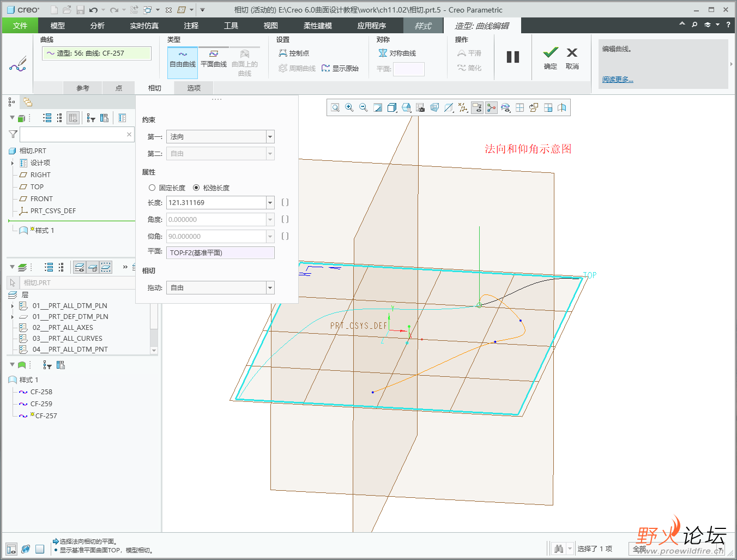Click the find binoculars icon in status bar
Viewport: 737px width, 560px height.
[558, 549]
